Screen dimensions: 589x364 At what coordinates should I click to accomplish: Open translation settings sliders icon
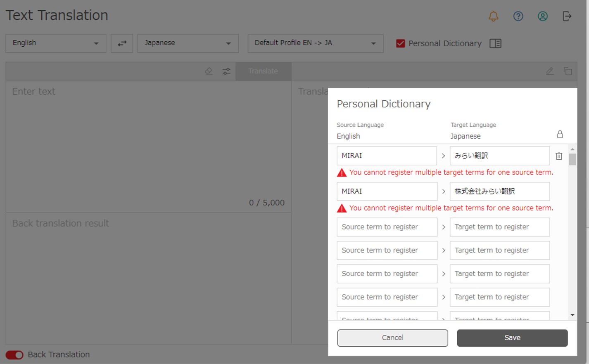(226, 71)
